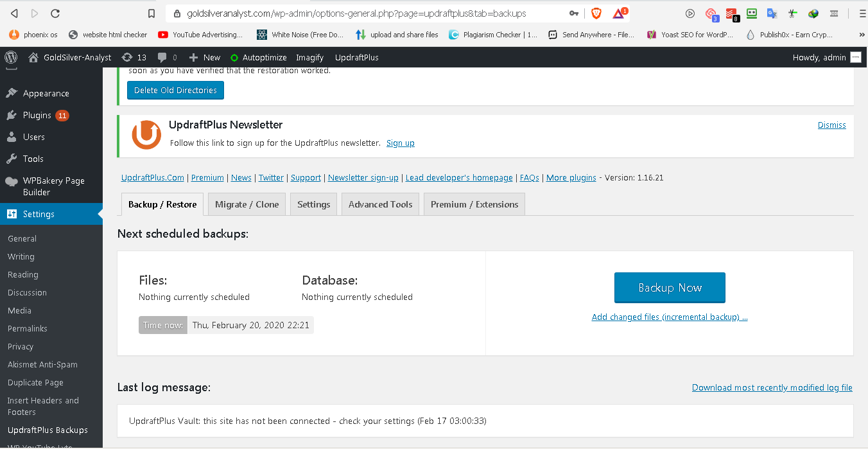Go back to the previous page
Image resolution: width=868 pixels, height=449 pixels.
(x=14, y=13)
